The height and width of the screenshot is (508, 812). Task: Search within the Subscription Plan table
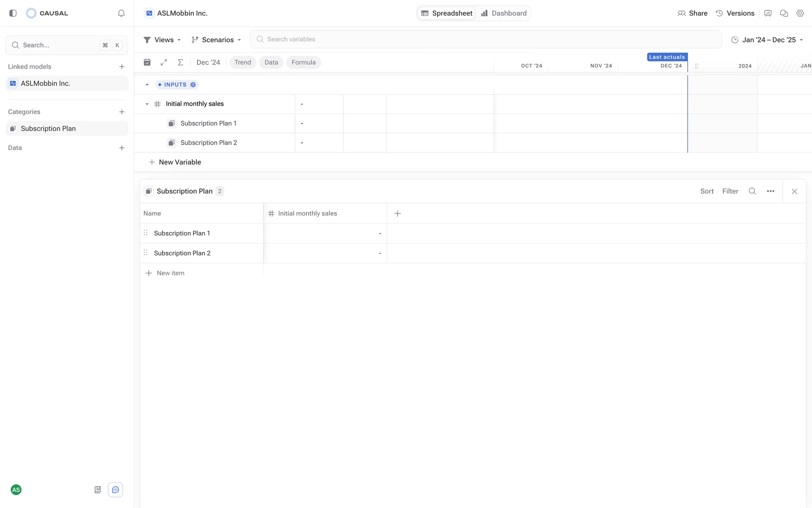752,191
